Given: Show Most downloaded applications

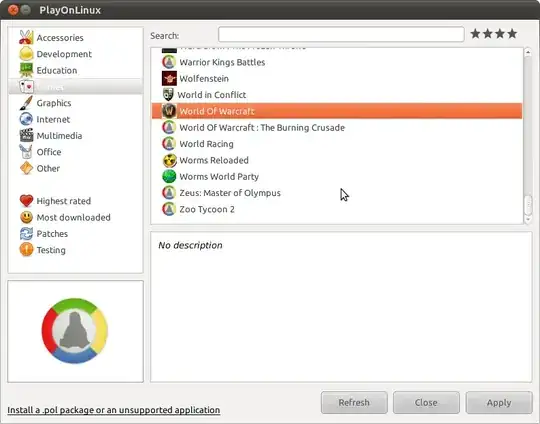Looking at the screenshot, I should [x=74, y=217].
